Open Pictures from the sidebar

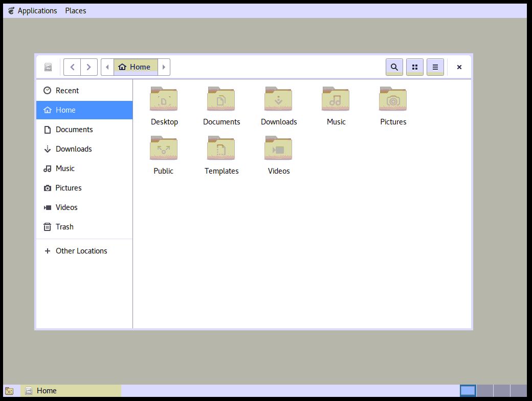point(84,188)
